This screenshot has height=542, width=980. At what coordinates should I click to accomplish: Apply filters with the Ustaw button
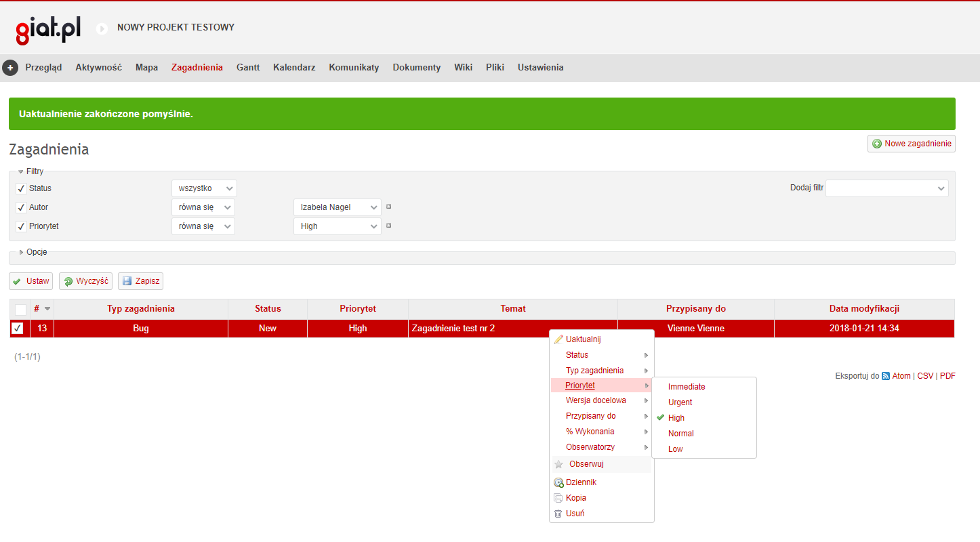30,281
